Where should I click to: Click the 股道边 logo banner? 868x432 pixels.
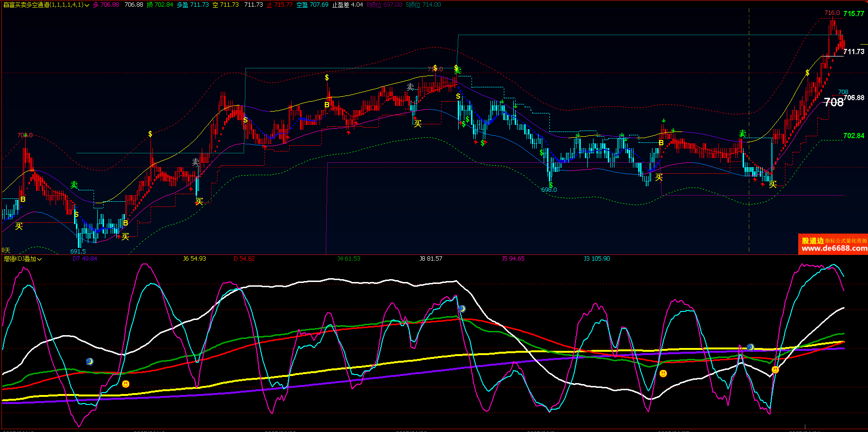pyautogui.click(x=812, y=240)
